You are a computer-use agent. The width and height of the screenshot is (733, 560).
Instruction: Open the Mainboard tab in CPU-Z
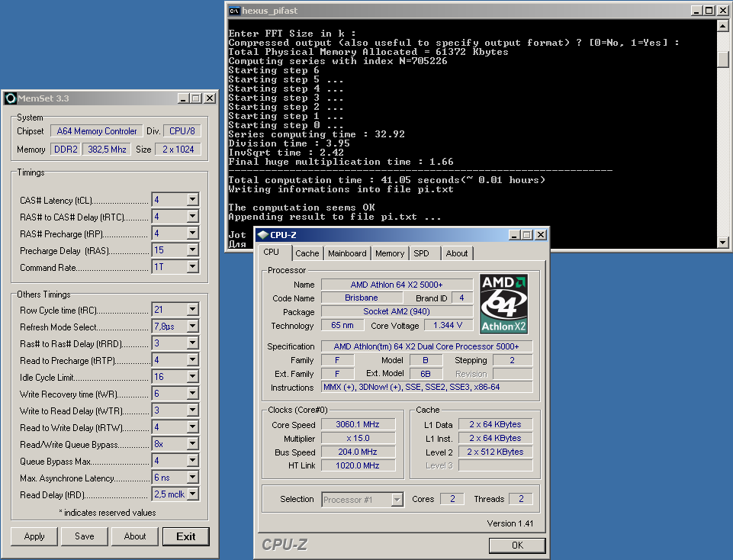(x=347, y=253)
